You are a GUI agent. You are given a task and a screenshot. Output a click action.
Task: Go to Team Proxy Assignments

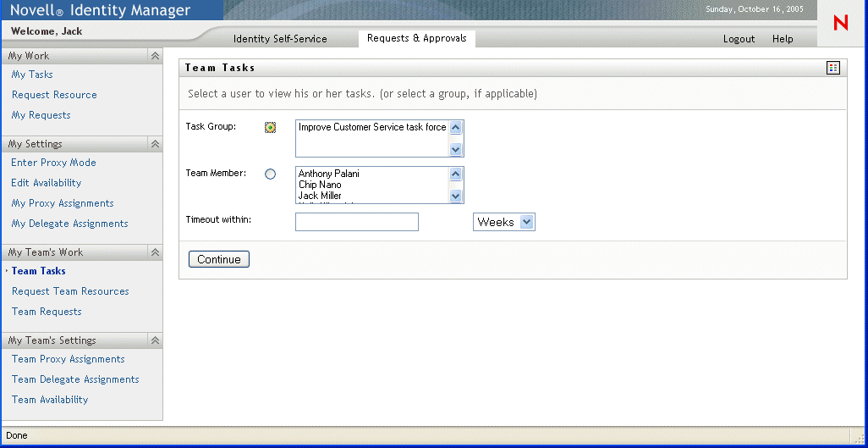pyautogui.click(x=69, y=359)
